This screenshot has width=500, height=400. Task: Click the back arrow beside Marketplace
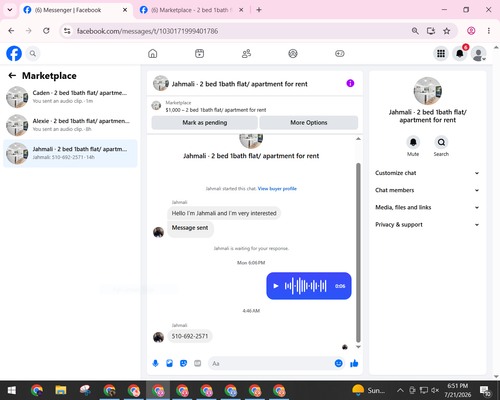point(12,76)
